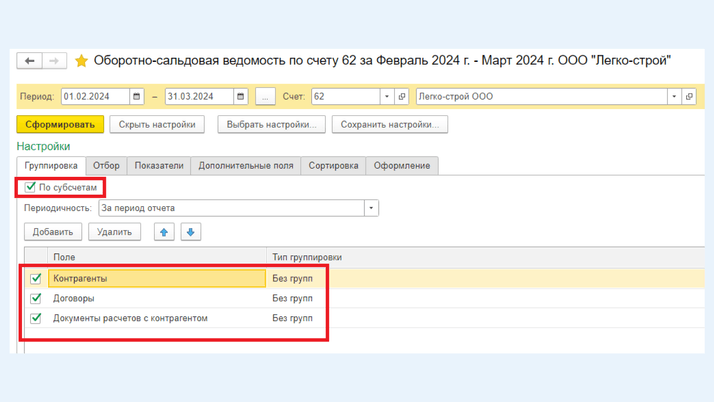Uncheck the Контрагенты grouping row
Image resolution: width=714 pixels, height=402 pixels.
click(x=36, y=278)
